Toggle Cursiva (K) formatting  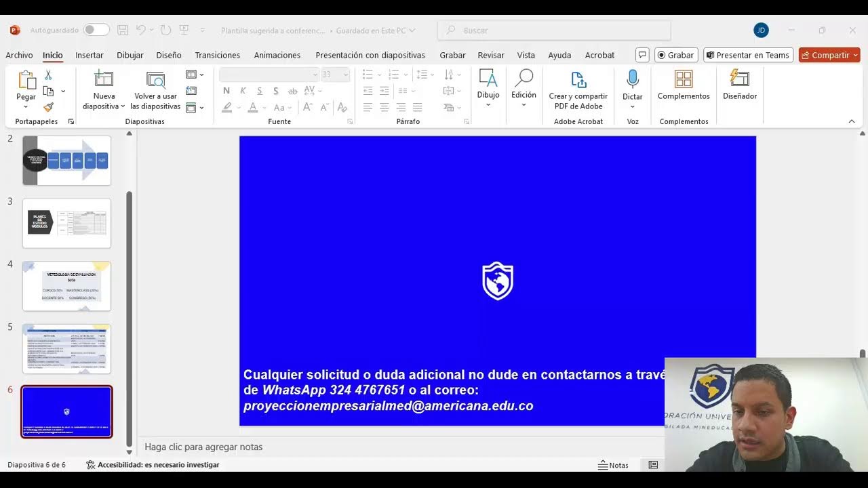(242, 91)
